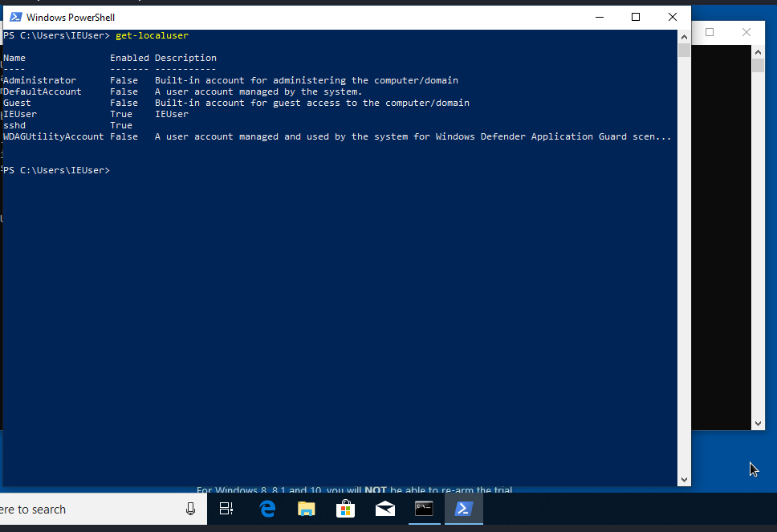The width and height of the screenshot is (777, 532).
Task: Click the 'Enabled' column header
Action: click(129, 58)
